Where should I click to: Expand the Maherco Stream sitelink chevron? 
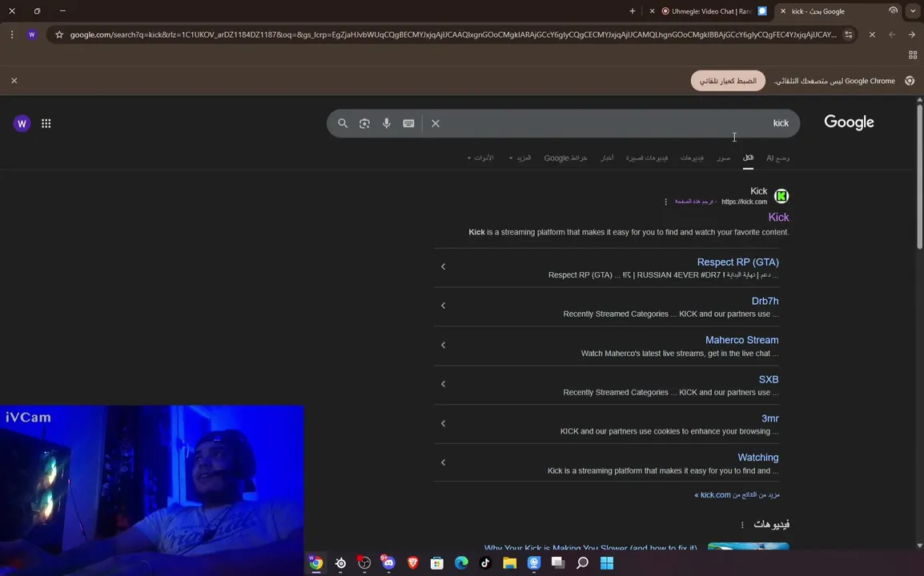click(443, 345)
